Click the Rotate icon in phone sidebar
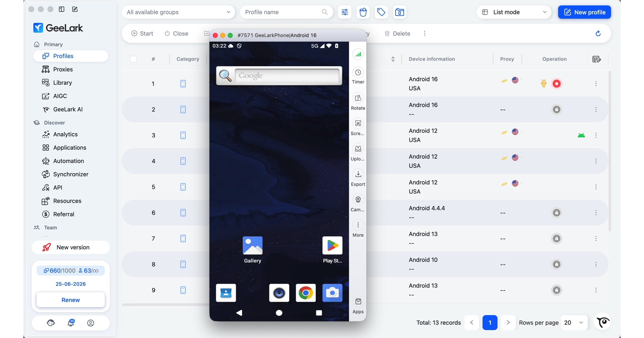644x338 pixels. [x=358, y=98]
